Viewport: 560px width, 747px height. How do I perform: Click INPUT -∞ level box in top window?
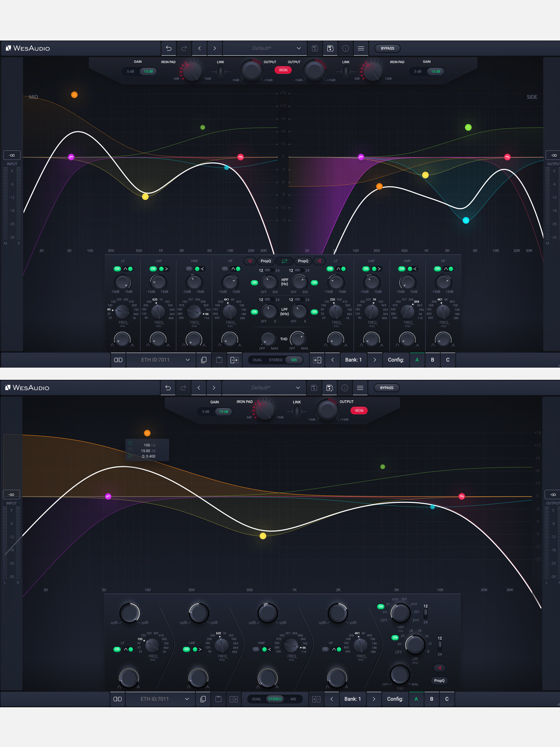click(x=12, y=155)
